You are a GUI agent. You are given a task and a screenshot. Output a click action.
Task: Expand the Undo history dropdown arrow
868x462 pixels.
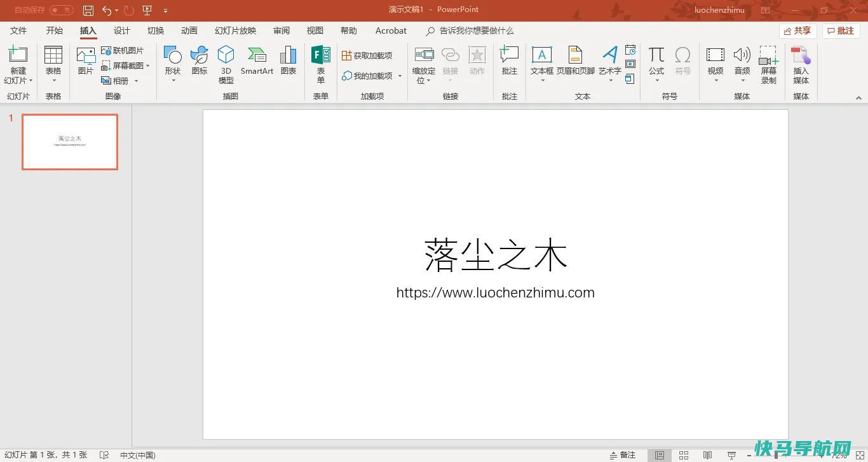(117, 10)
